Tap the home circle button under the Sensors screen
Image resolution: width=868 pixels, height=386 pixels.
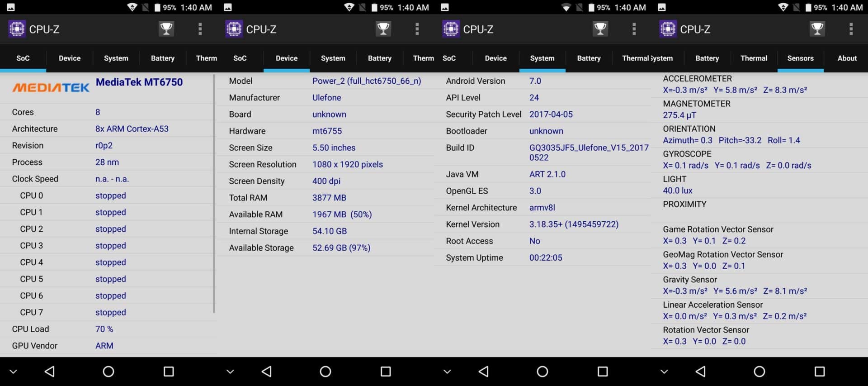tap(759, 372)
